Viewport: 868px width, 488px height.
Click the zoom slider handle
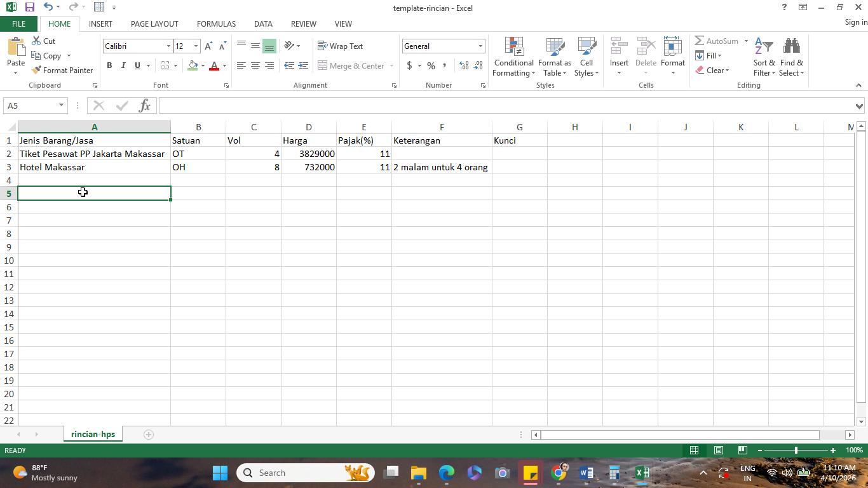click(x=796, y=450)
